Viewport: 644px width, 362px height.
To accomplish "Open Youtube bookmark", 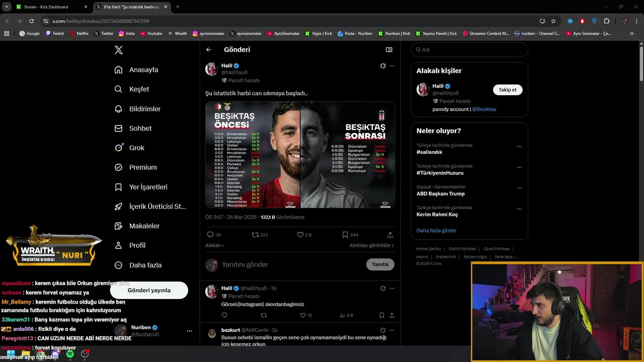I will pyautogui.click(x=151, y=34).
